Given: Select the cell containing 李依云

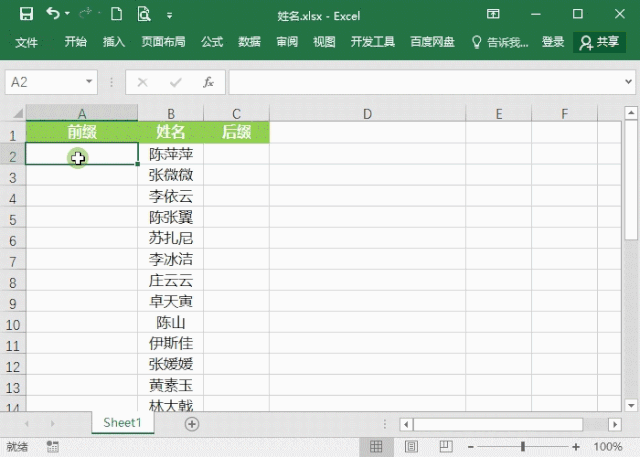Looking at the screenshot, I should [171, 196].
